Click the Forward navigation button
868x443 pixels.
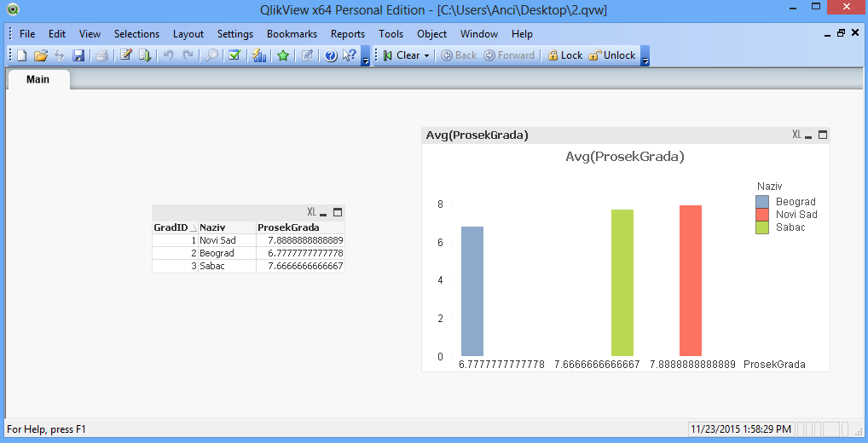(509, 55)
